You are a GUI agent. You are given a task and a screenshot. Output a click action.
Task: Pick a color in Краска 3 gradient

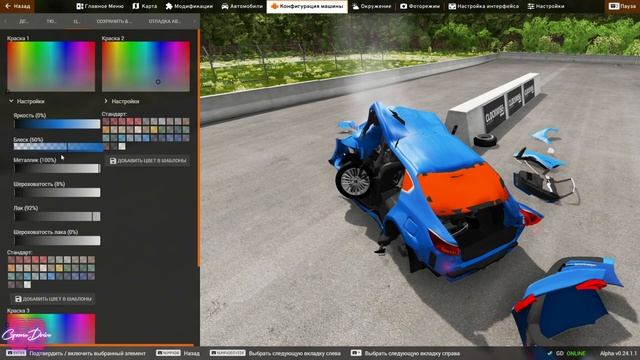[x=51, y=329]
